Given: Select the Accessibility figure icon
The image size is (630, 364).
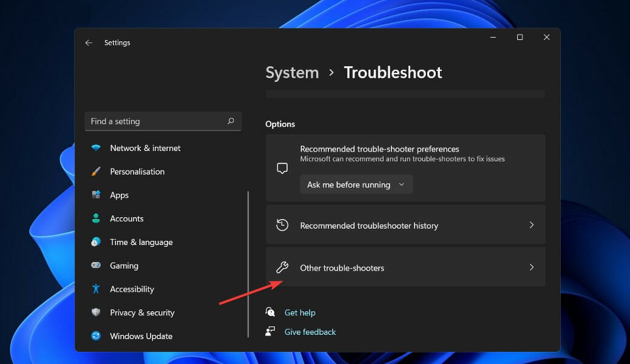Looking at the screenshot, I should (98, 289).
